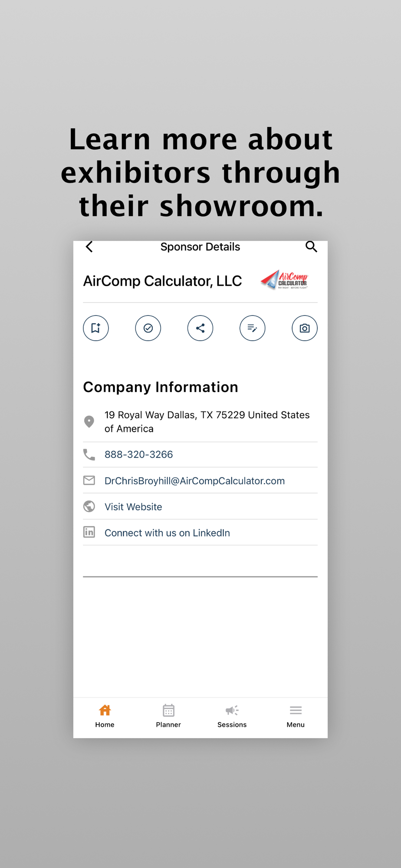This screenshot has height=868, width=401.
Task: Open Connect with us on LinkedIn
Action: pos(167,533)
